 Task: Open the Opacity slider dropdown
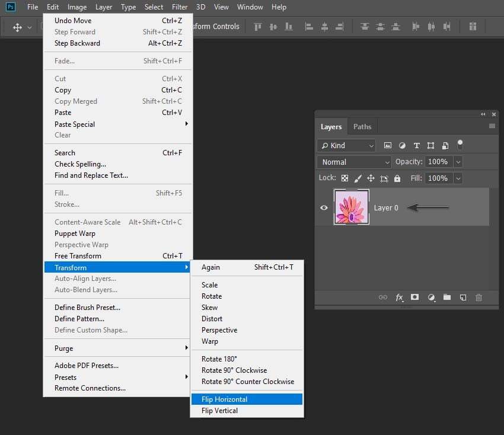458,162
